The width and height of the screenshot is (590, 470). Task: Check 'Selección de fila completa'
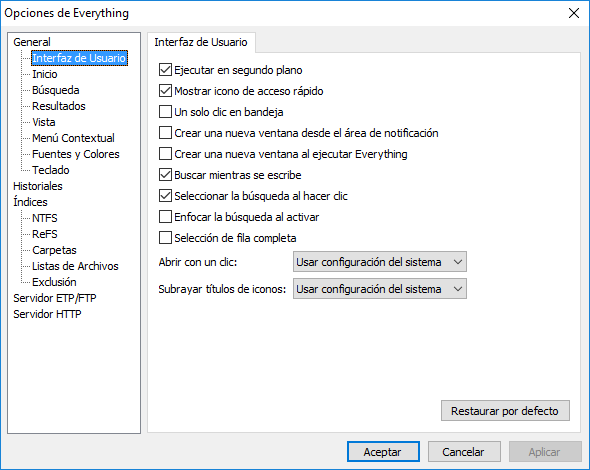[165, 238]
